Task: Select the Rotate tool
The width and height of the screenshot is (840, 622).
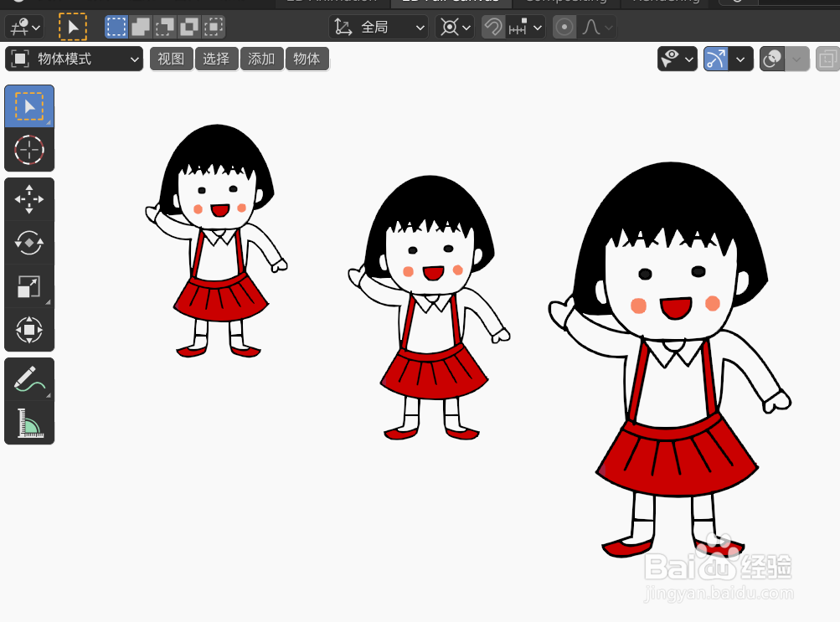Action: coord(29,243)
